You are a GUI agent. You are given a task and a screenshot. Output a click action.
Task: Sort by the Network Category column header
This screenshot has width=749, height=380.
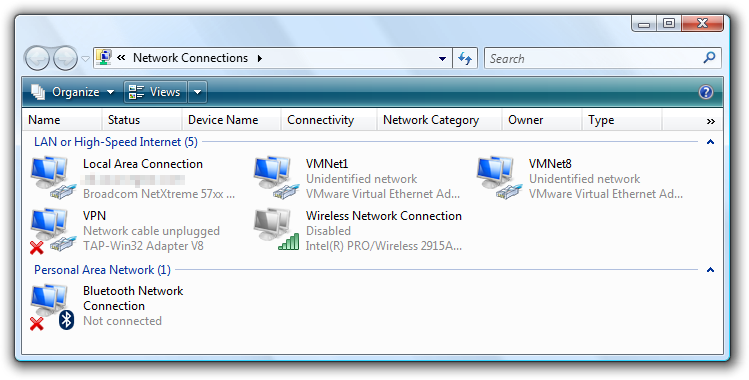coord(439,120)
